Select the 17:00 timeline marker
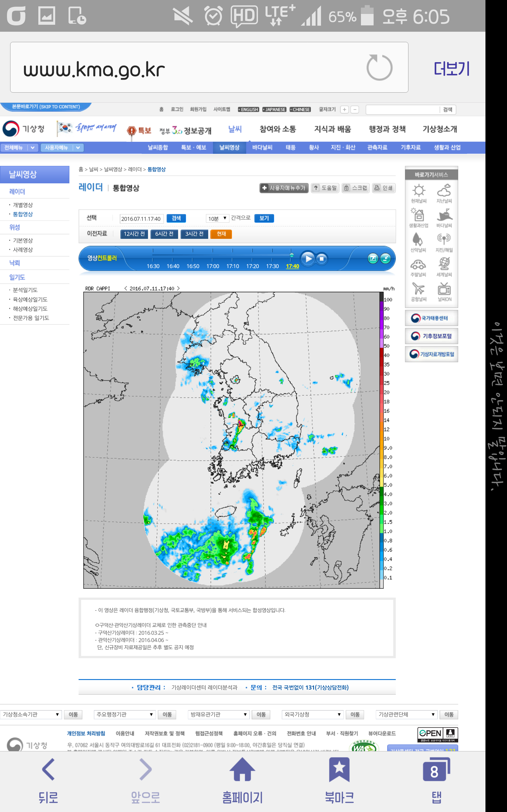 tap(213, 266)
